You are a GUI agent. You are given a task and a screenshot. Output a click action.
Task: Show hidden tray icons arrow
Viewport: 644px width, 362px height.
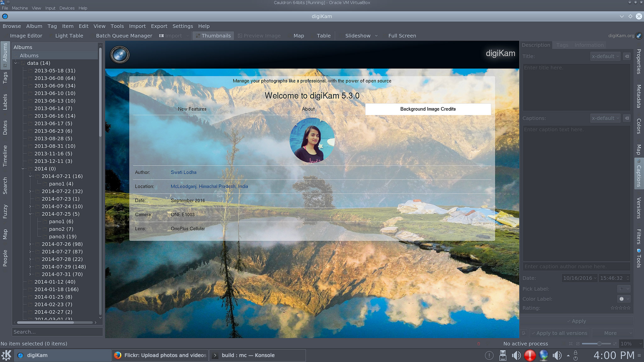pos(568,356)
